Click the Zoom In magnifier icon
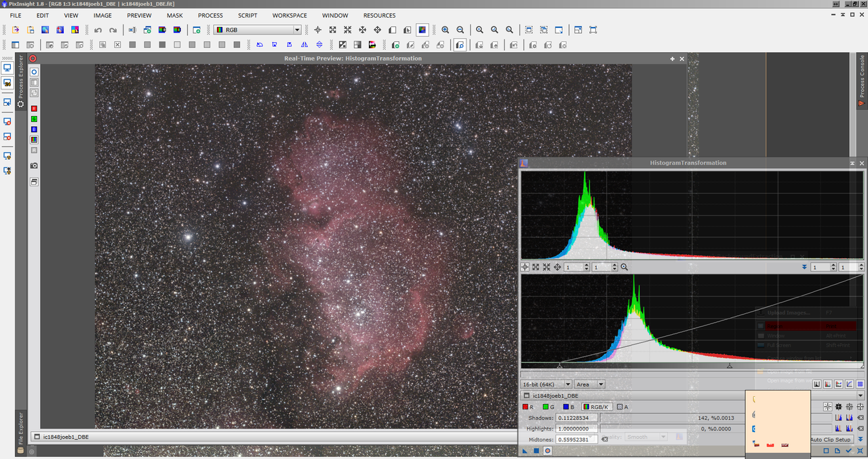 tap(446, 30)
